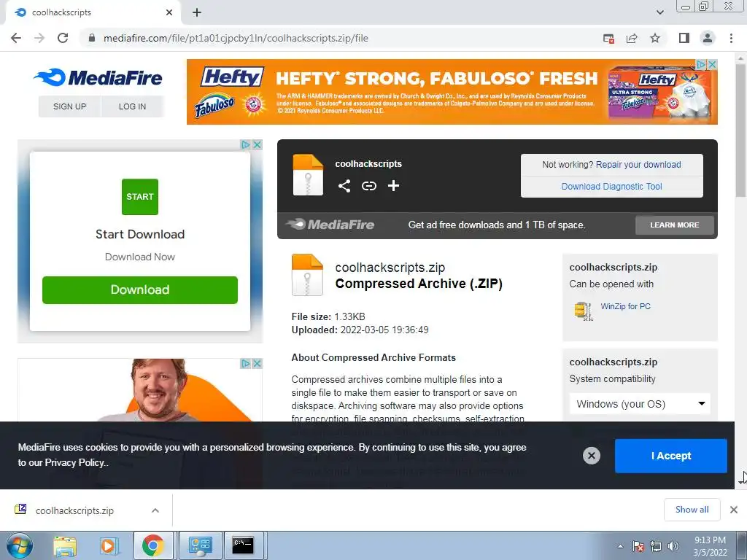Expand options chevron for coolhackscripts.zip download
Screen dimensions: 747x560
[155, 510]
